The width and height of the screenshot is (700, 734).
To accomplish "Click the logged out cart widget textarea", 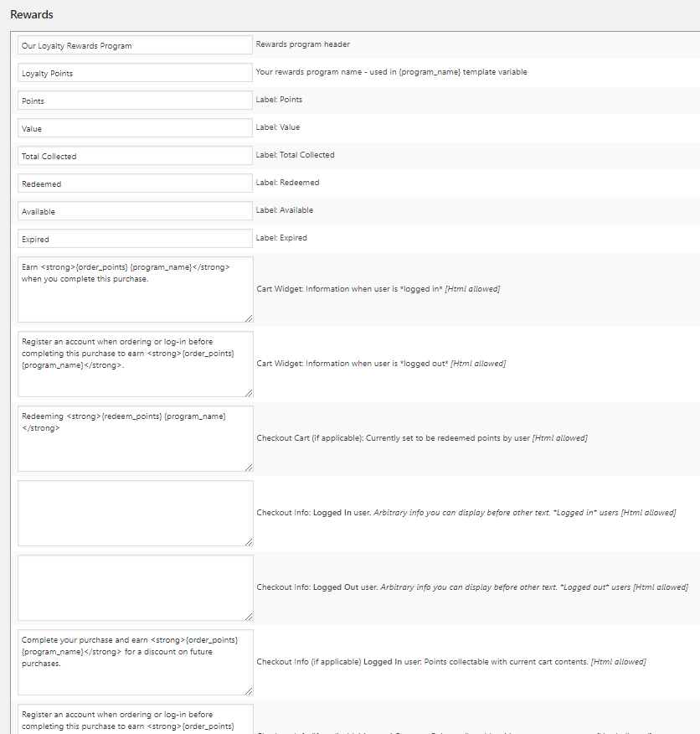I will 136,364.
